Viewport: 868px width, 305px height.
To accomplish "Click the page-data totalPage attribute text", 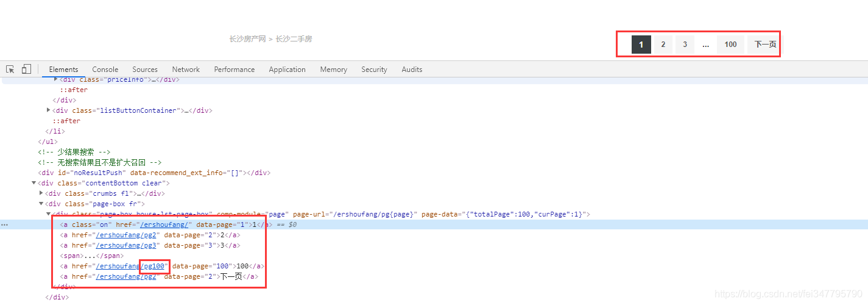I will (x=506, y=214).
